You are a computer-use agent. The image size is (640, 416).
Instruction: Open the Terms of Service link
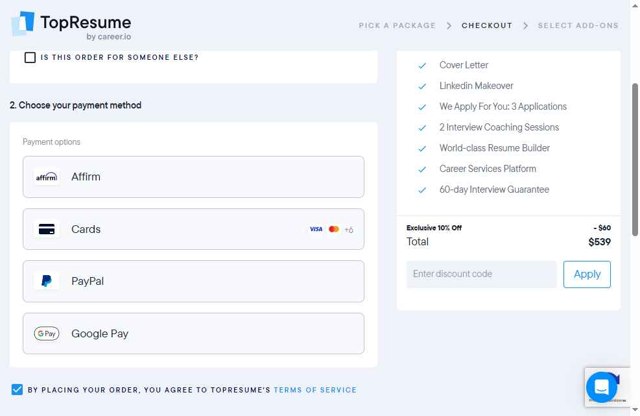click(315, 390)
